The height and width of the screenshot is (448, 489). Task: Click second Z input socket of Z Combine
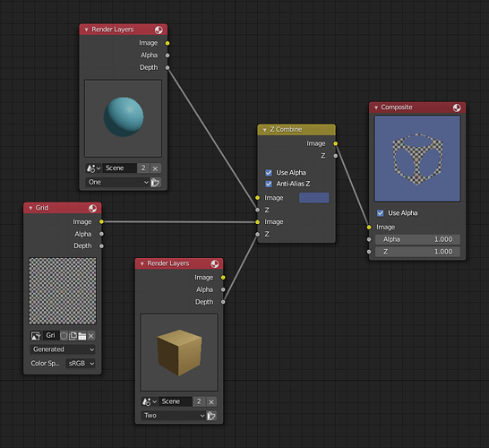point(257,234)
